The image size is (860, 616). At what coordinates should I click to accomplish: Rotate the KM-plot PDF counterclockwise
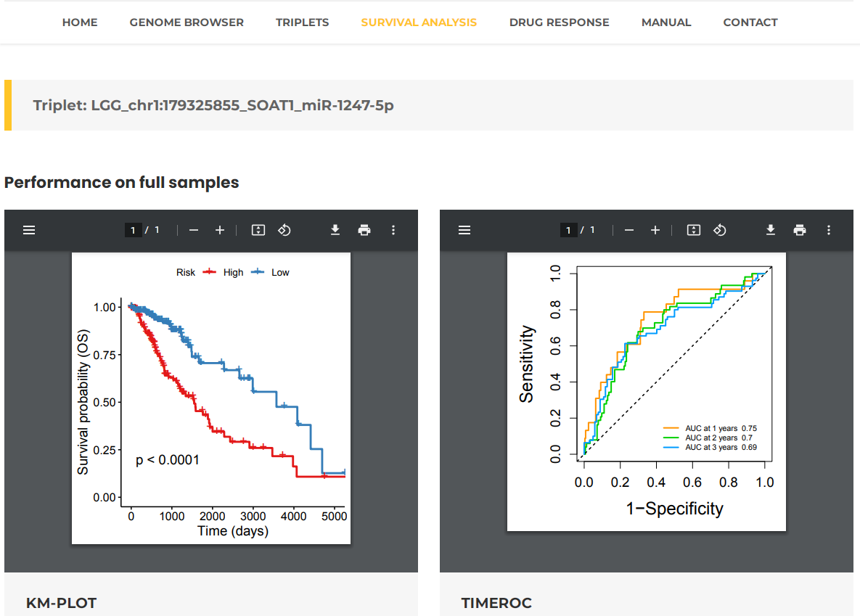click(x=284, y=231)
